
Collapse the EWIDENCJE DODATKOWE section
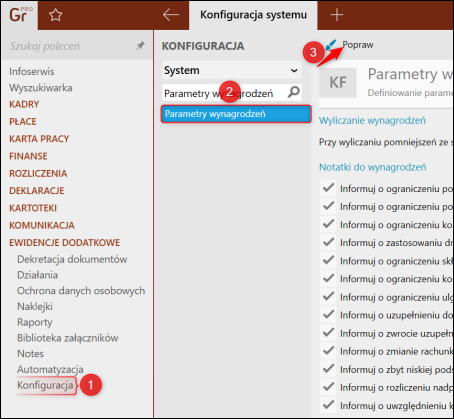coord(65,242)
